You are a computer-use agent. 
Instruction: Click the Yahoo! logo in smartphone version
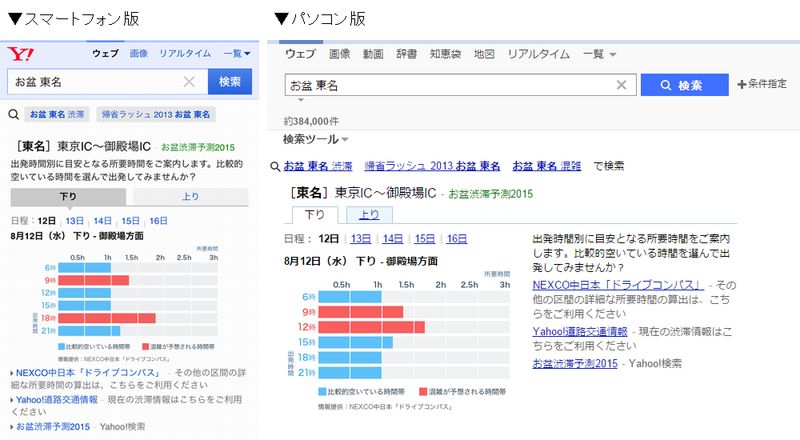[20, 54]
